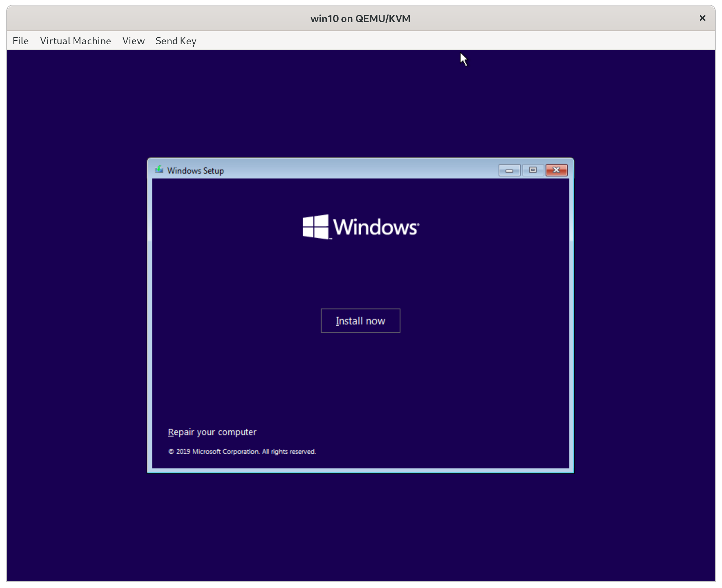Viewport: 722px width, 588px height.
Task: Click the Microsoft copyright notice
Action: (242, 451)
